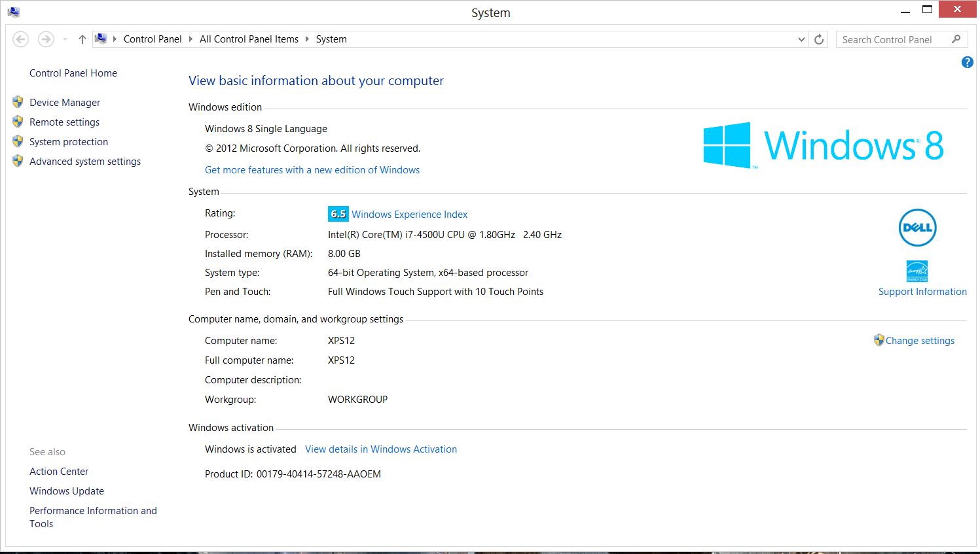Click the Forward navigation arrow

tap(46, 39)
